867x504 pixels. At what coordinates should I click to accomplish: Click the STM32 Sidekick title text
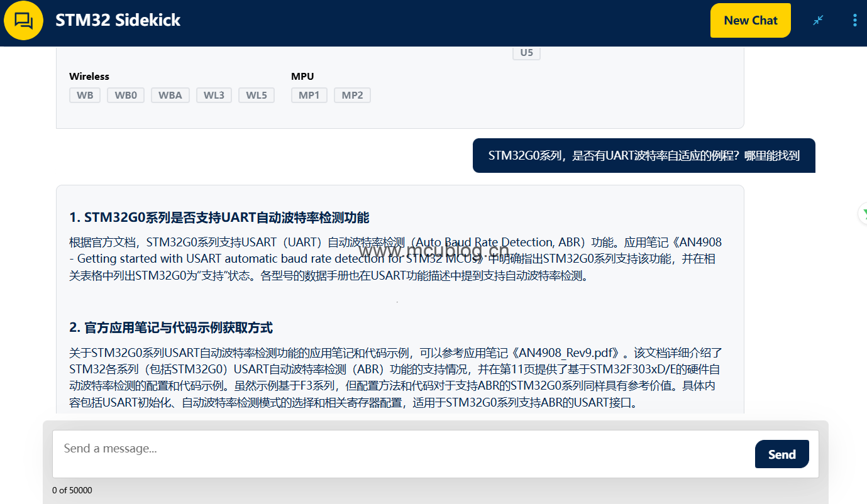point(118,20)
